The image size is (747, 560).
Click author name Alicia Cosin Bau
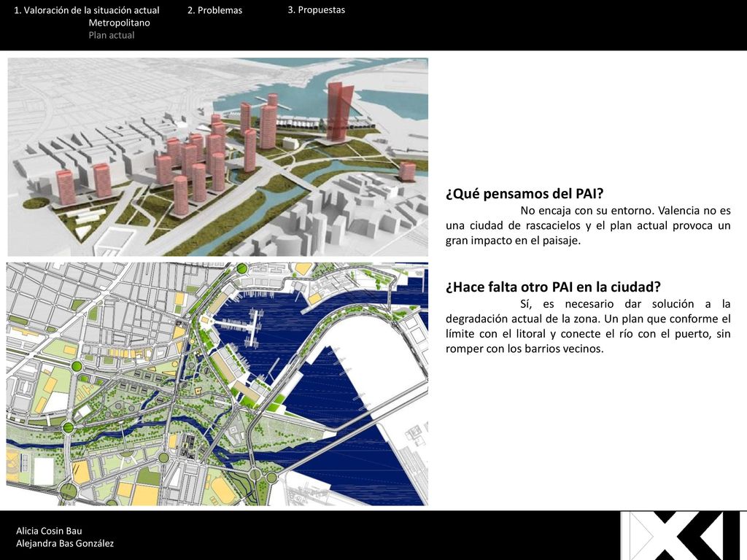tap(49, 531)
